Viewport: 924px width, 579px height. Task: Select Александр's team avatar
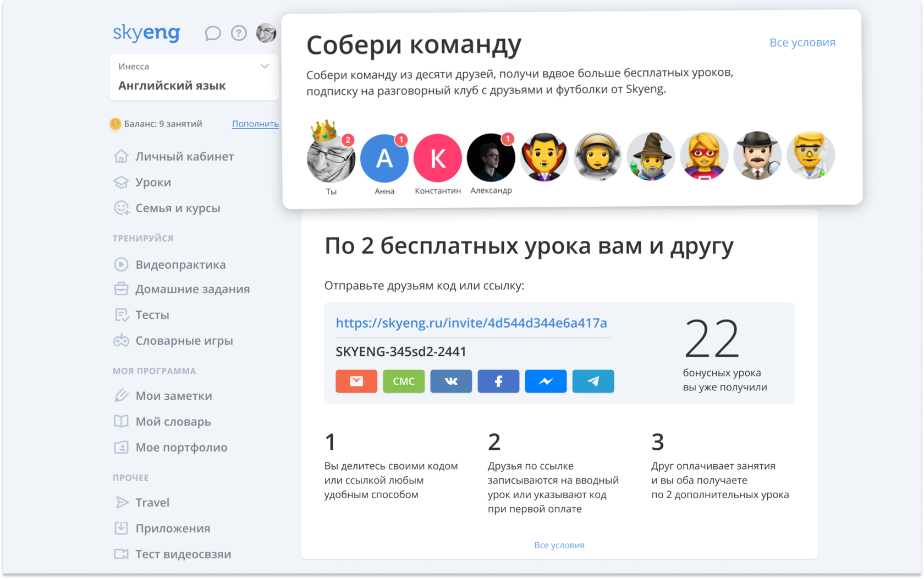click(x=491, y=158)
